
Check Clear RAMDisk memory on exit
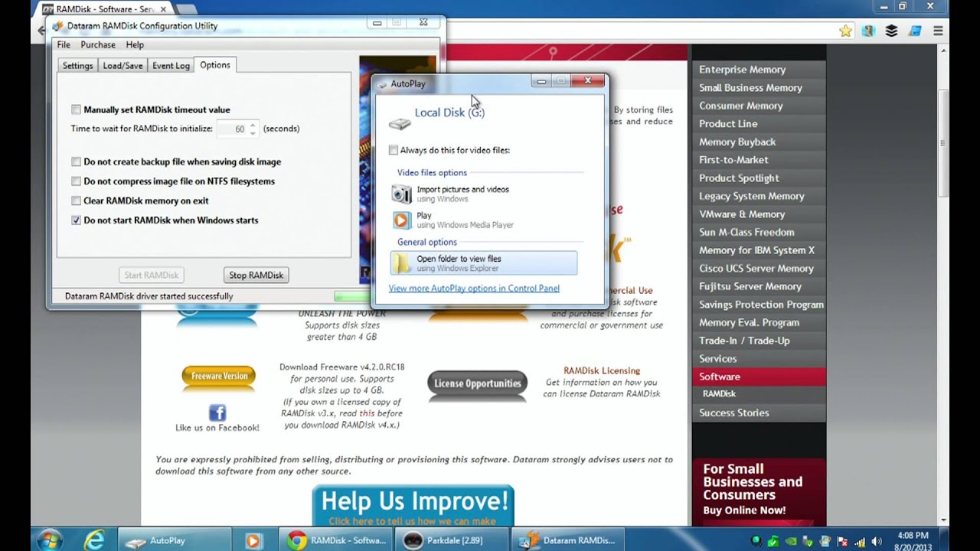[x=76, y=201]
